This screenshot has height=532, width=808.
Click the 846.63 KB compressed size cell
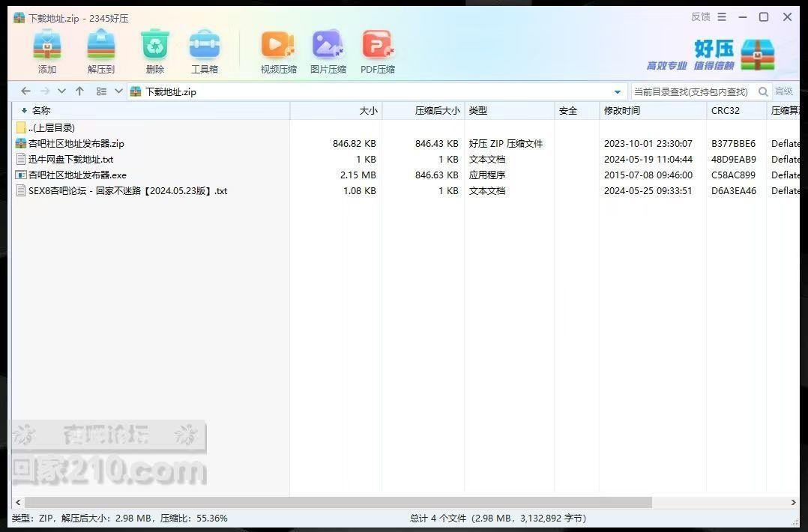click(x=436, y=175)
